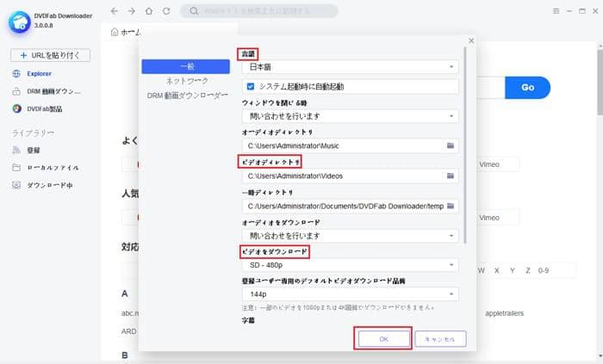This screenshot has width=603, height=364.
Task: Close the settings dialog with X
Action: (470, 40)
